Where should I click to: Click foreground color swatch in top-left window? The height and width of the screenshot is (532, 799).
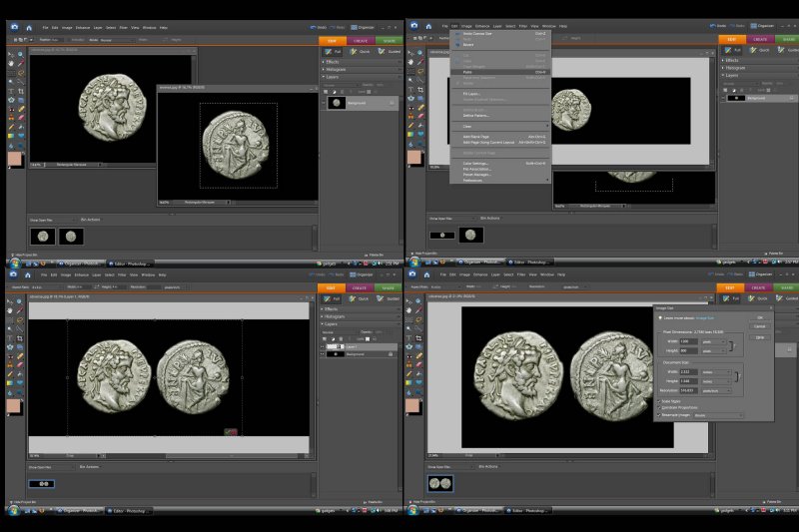coord(15,159)
